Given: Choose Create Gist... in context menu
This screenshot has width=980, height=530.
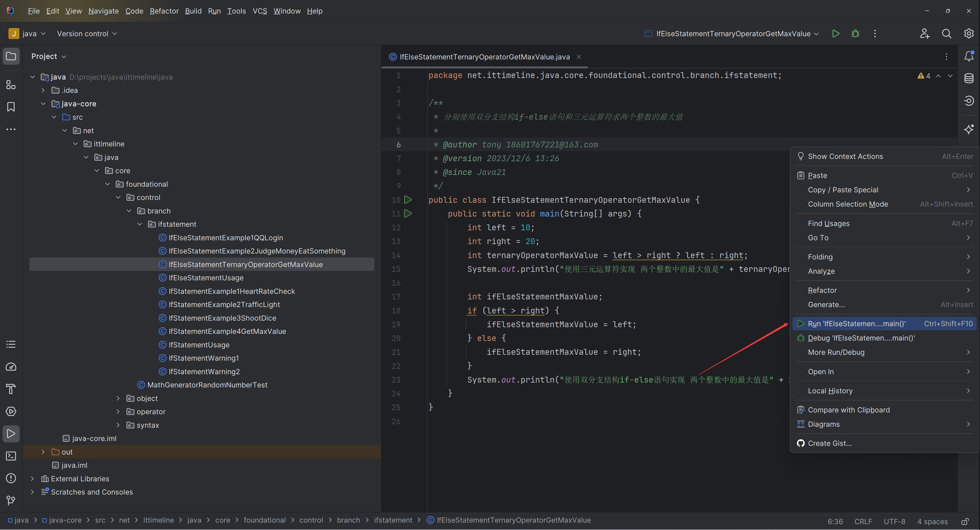Looking at the screenshot, I should click(x=884, y=443).
